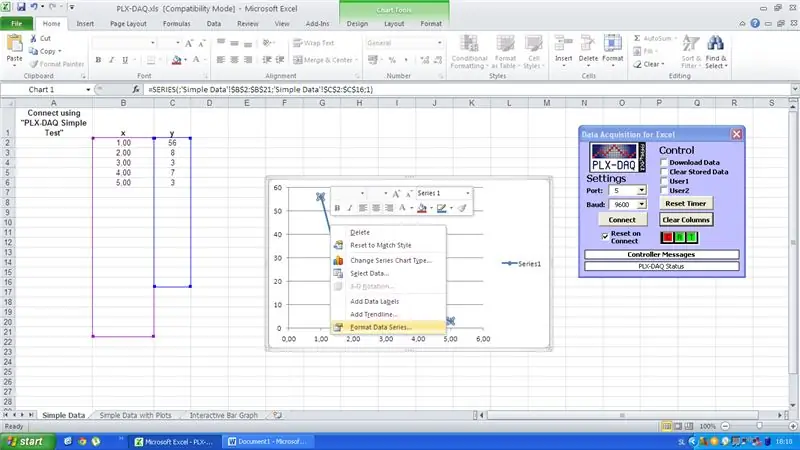Click the Undo arrow in Quick Access Toolbar

coord(34,7)
